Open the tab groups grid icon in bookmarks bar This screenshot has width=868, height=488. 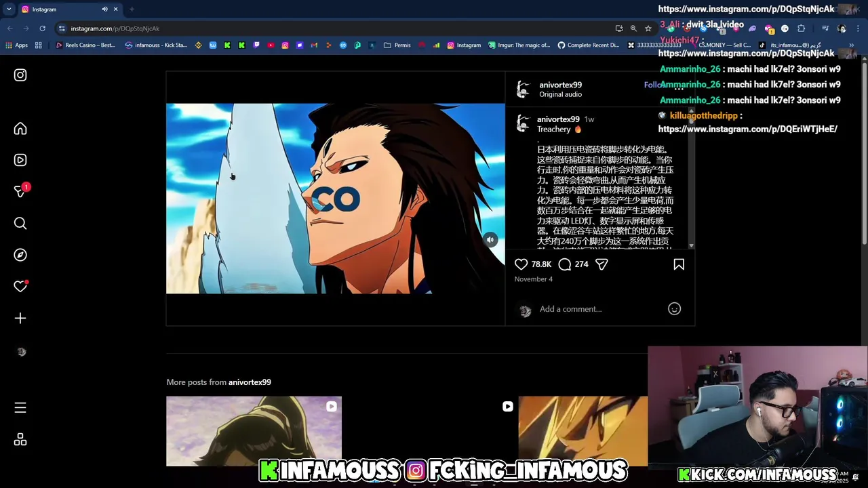[x=39, y=45]
